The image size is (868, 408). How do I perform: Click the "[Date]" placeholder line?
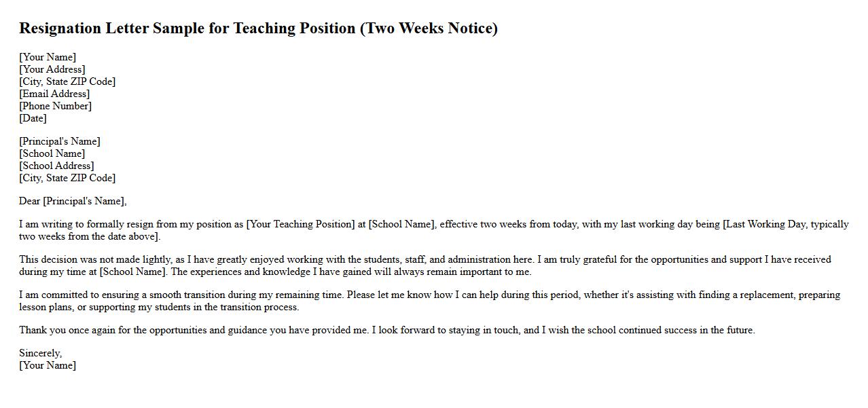[33, 118]
